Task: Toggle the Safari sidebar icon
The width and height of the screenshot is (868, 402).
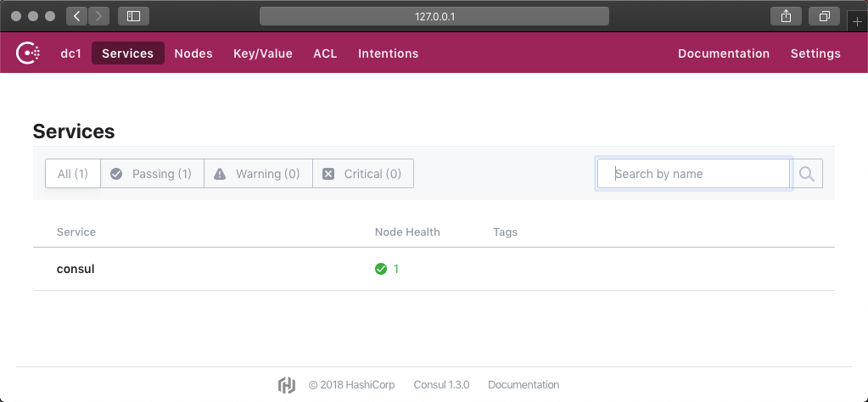Action: click(133, 16)
